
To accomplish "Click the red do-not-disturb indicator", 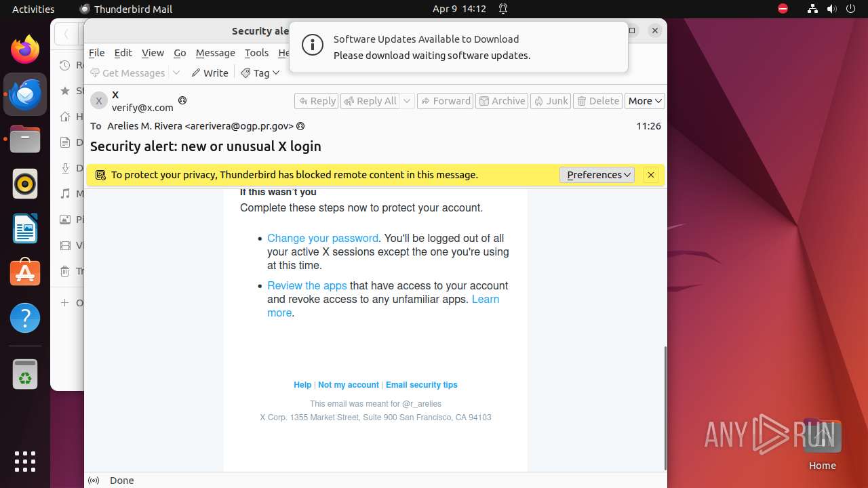I will coord(783,9).
